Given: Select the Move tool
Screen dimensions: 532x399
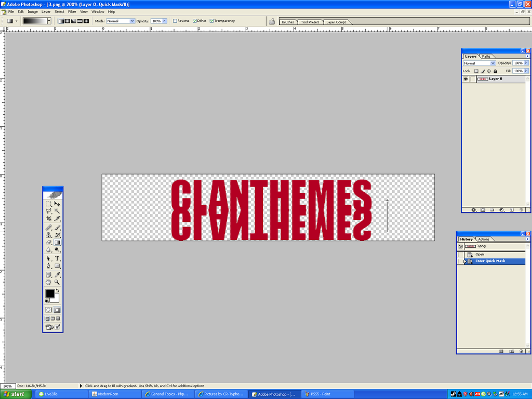Looking at the screenshot, I should tap(57, 204).
